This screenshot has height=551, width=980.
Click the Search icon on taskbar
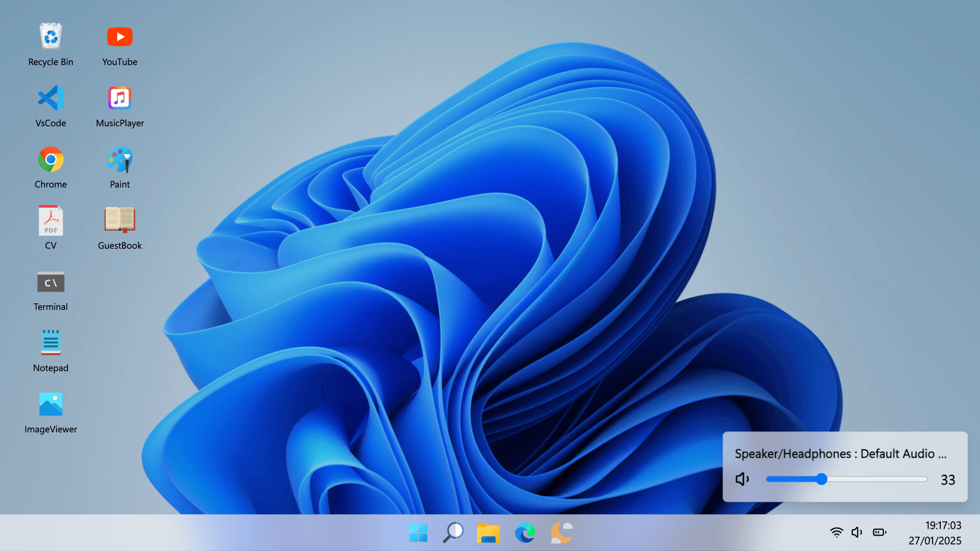pyautogui.click(x=453, y=532)
